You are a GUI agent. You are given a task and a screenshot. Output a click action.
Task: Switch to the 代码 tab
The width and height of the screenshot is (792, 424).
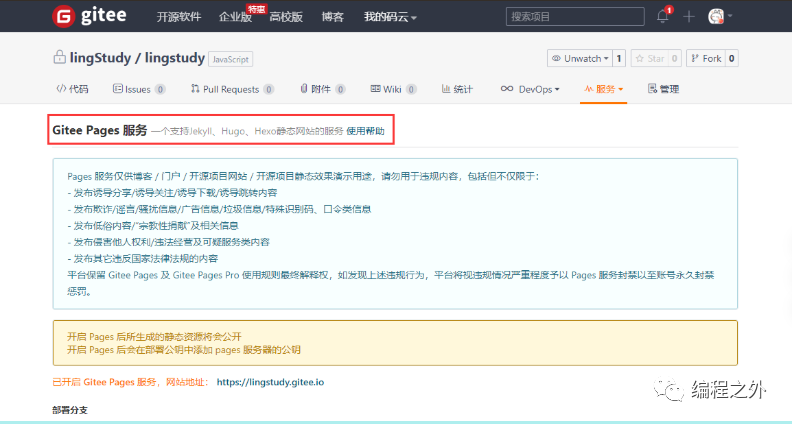tap(72, 89)
